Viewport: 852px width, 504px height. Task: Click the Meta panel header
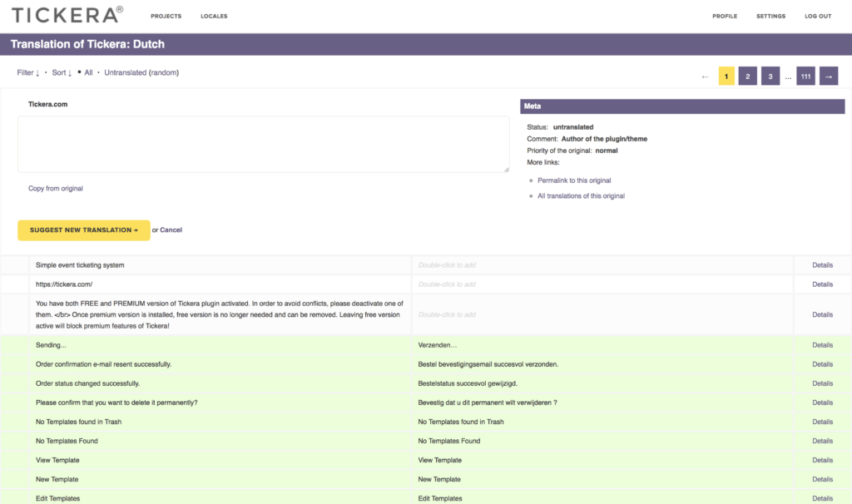point(682,106)
